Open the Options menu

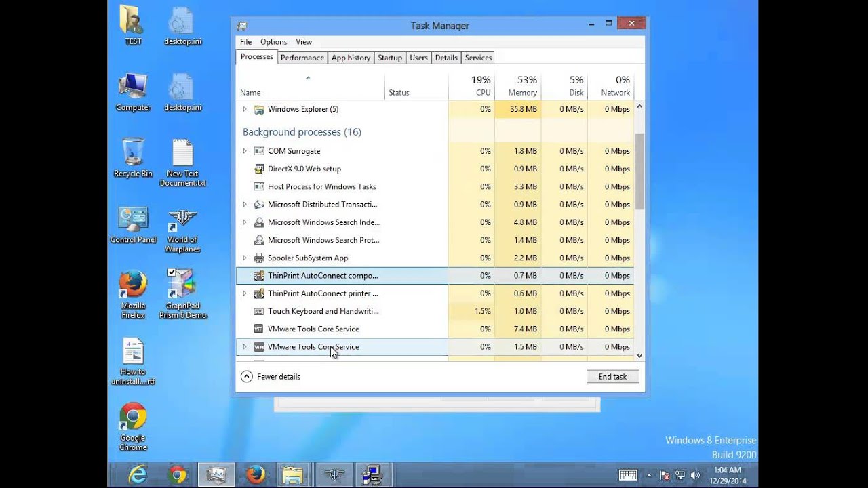(274, 42)
